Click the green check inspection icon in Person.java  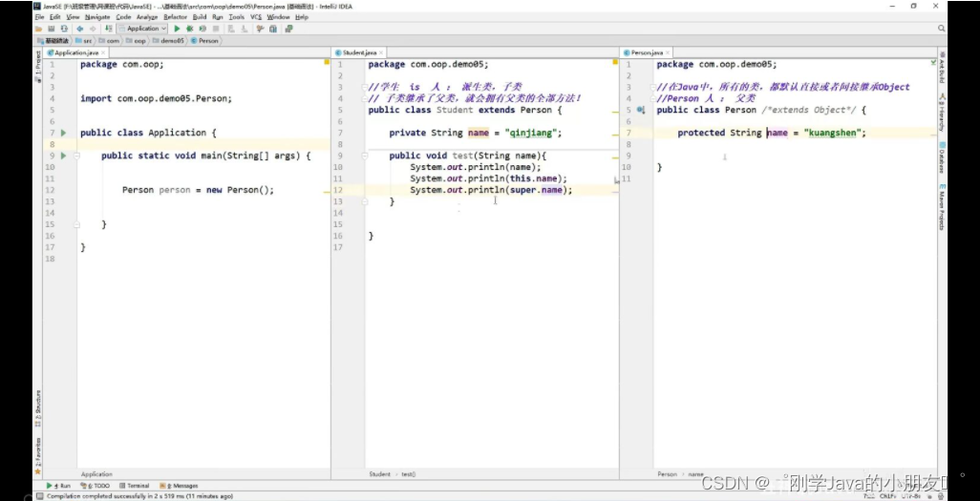click(x=933, y=62)
